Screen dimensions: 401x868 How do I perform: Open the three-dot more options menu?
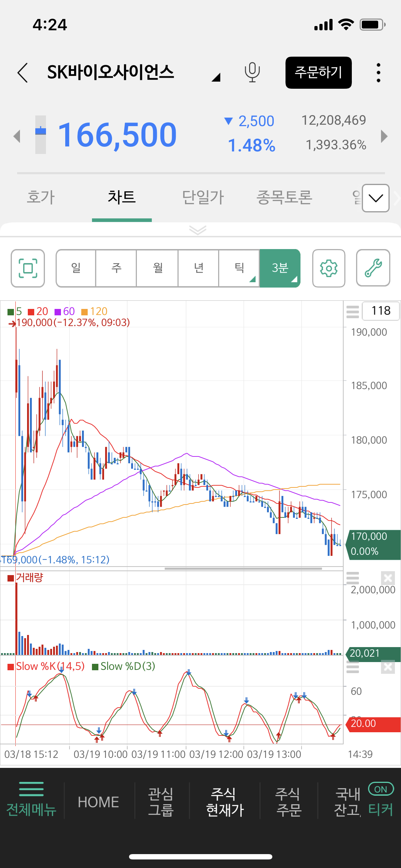click(379, 73)
